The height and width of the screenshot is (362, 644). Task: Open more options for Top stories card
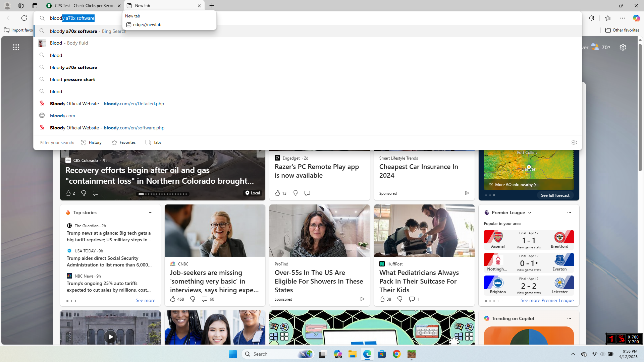pyautogui.click(x=151, y=213)
